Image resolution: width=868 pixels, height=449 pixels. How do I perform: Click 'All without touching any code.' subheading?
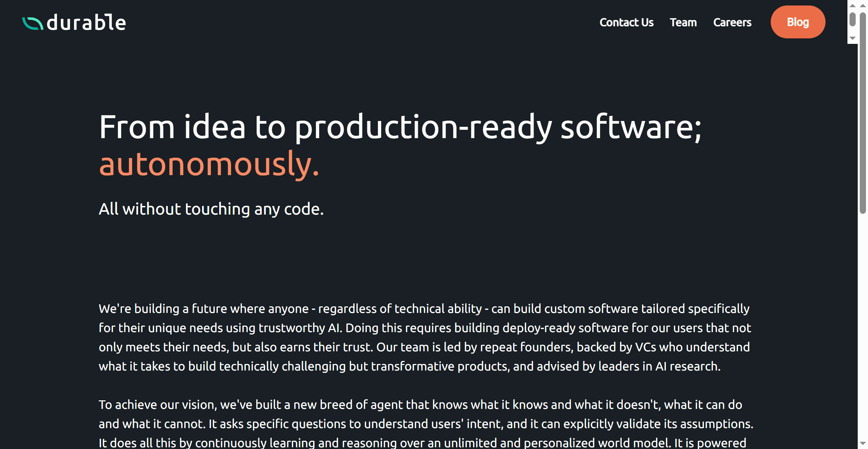[211, 209]
